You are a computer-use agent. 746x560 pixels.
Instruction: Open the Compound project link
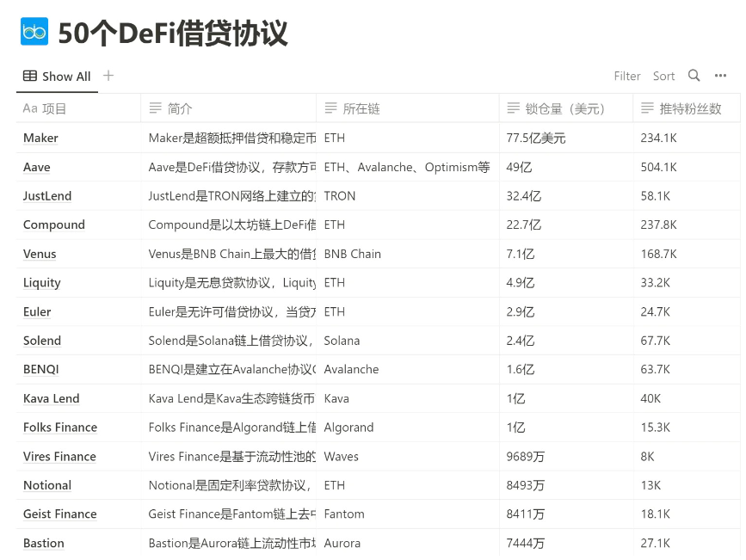[x=53, y=225]
